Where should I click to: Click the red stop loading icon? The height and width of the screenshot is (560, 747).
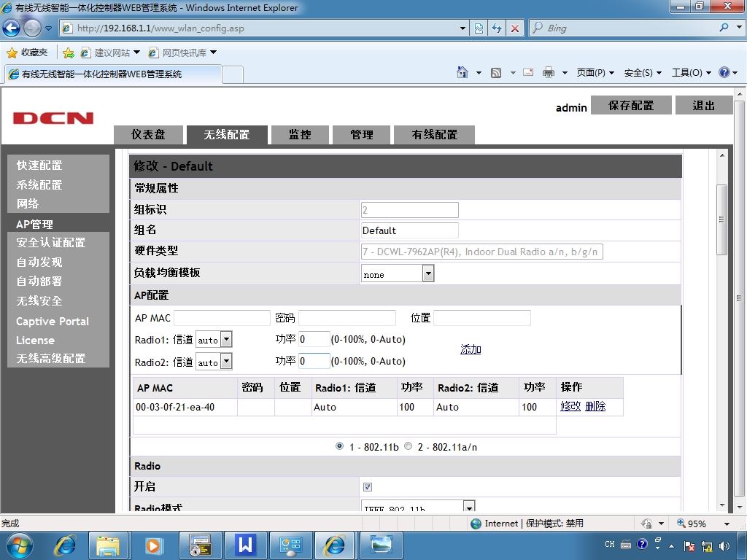coord(515,28)
